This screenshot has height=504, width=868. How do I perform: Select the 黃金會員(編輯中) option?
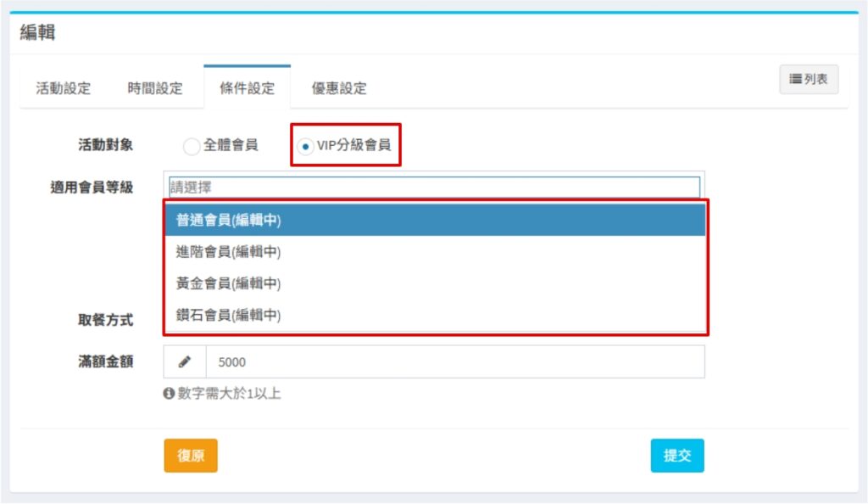(435, 283)
